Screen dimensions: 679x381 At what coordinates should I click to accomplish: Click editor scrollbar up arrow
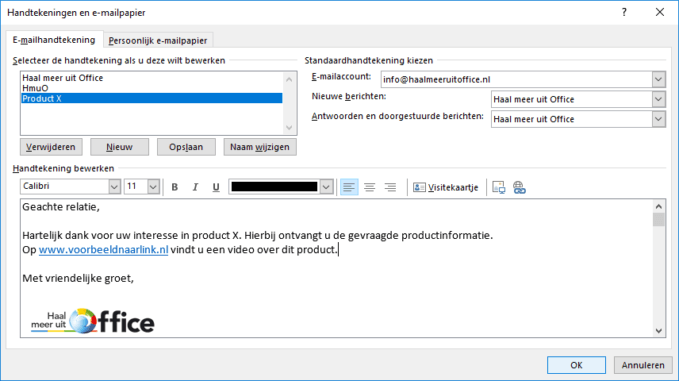(659, 207)
